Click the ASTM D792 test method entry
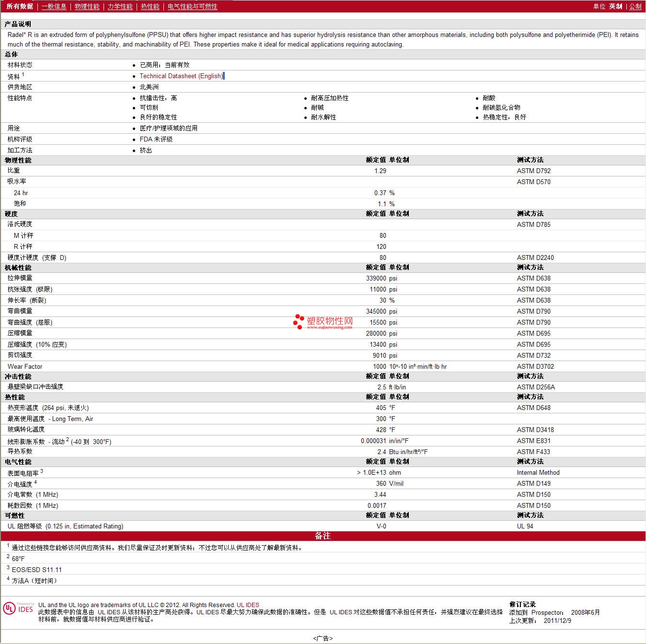Image resolution: width=646 pixels, height=644 pixels. pos(533,171)
